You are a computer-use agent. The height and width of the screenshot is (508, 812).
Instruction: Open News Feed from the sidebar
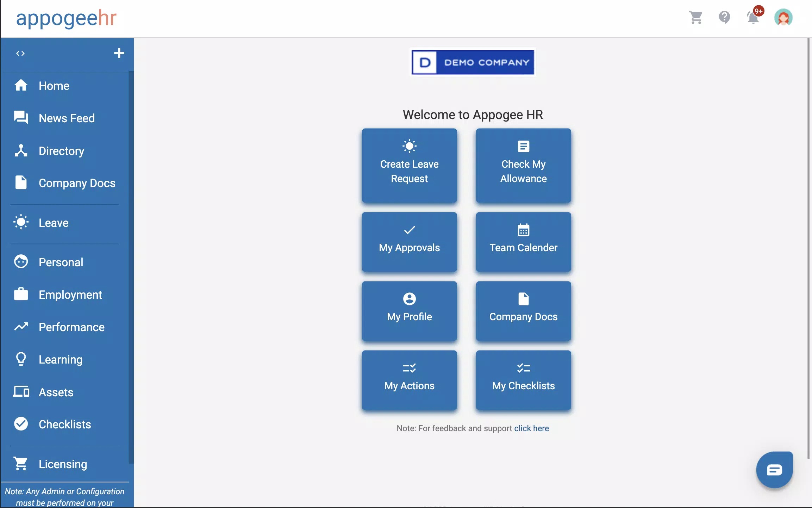pos(65,118)
